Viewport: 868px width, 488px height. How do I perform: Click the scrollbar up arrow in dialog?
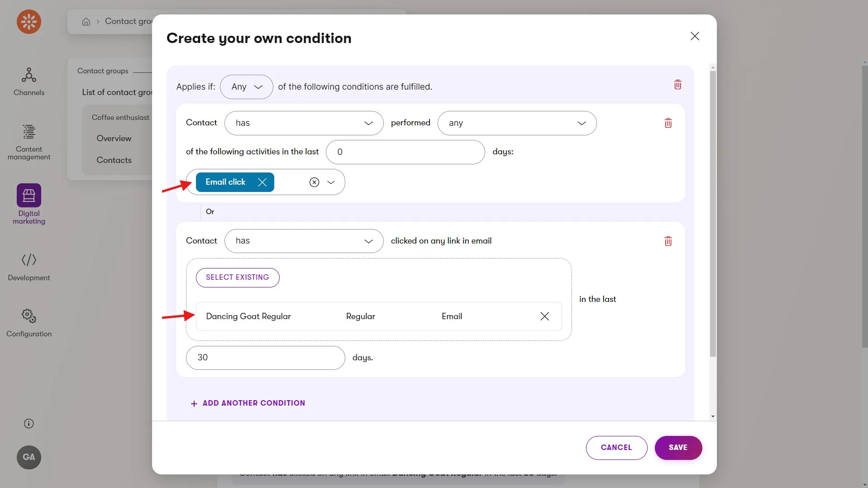pyautogui.click(x=713, y=67)
